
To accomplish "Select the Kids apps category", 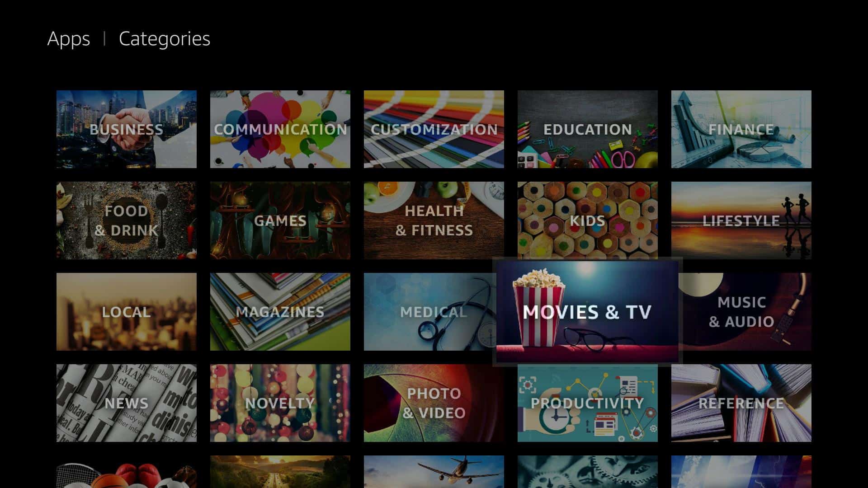I will [x=588, y=221].
